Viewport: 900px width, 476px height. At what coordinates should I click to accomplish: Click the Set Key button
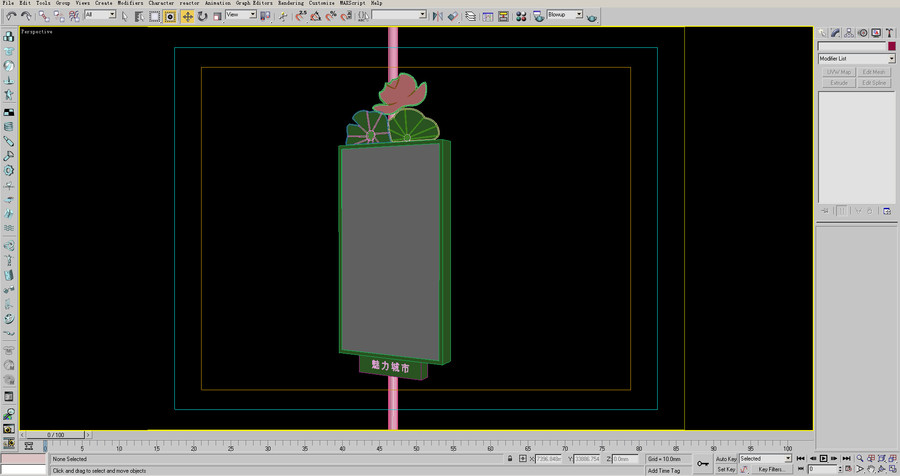coord(726,469)
